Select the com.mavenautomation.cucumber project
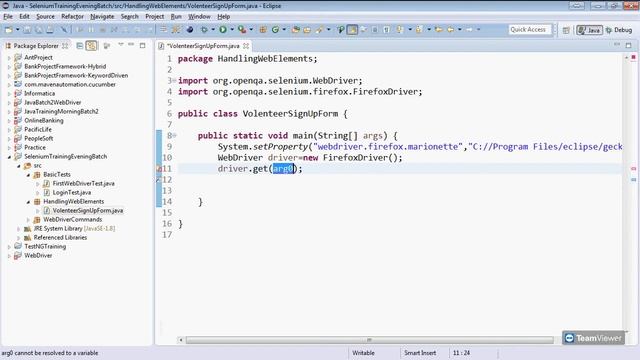The width and height of the screenshot is (640, 360). tap(70, 84)
